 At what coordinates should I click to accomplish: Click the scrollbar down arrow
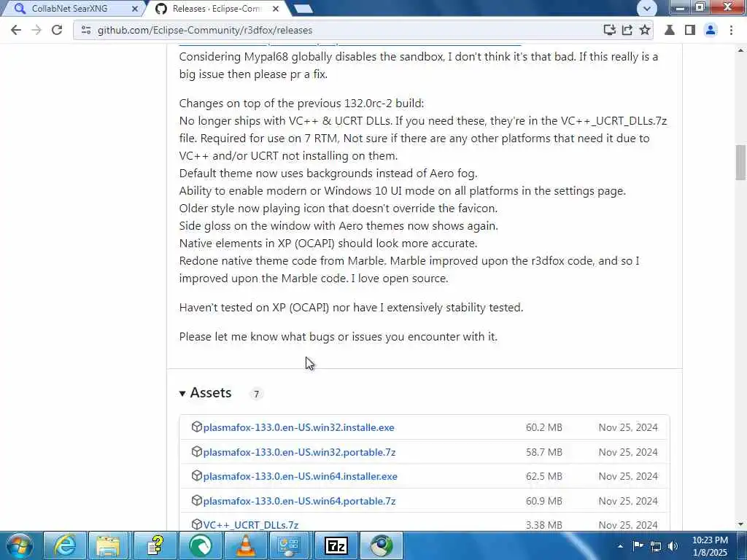(x=740, y=524)
